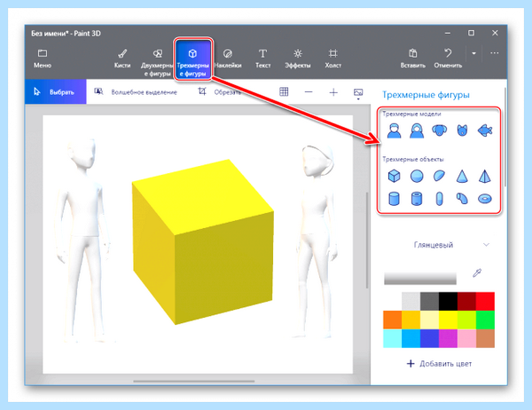Viewport: 532px width, 410px height.
Task: Insert the dog 3D model
Action: click(440, 130)
